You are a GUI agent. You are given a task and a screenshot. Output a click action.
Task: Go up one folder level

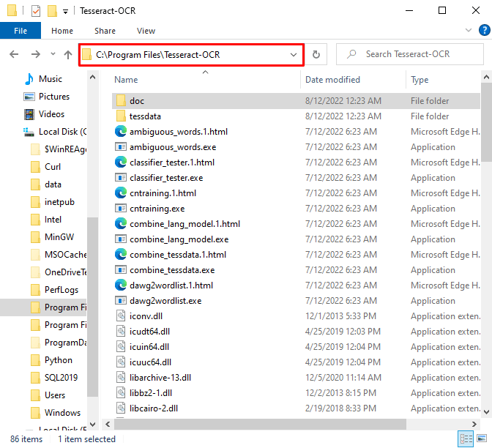[x=68, y=55]
